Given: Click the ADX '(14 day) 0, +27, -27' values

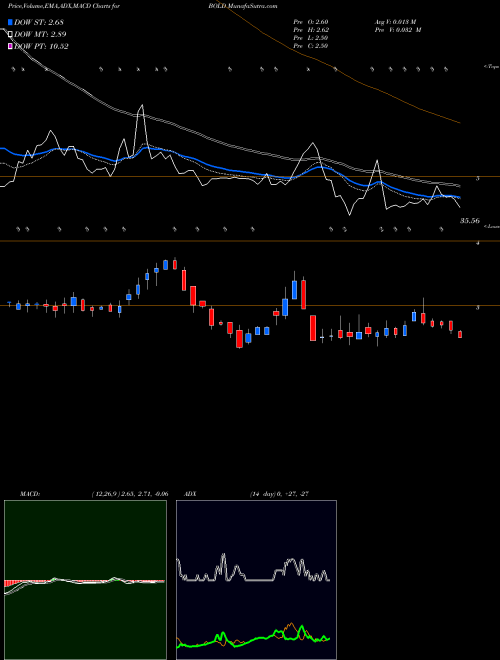Looking at the screenshot, I should [x=279, y=494].
